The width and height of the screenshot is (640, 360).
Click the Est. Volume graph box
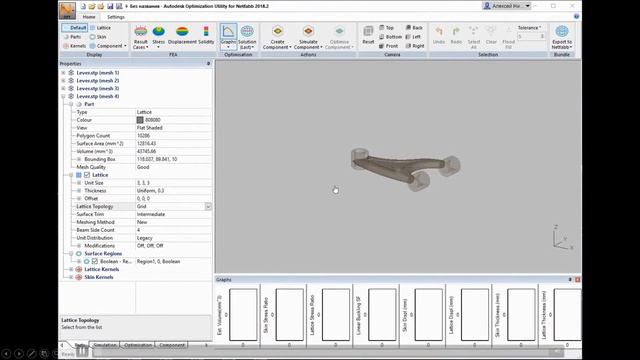(x=243, y=315)
